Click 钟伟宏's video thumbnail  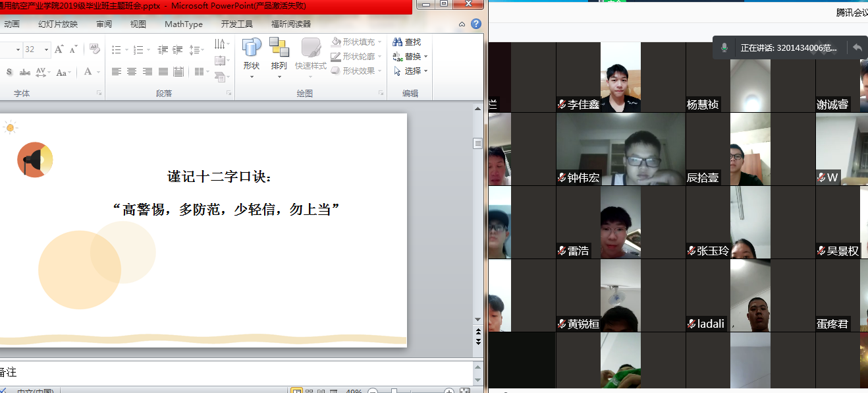[598, 149]
